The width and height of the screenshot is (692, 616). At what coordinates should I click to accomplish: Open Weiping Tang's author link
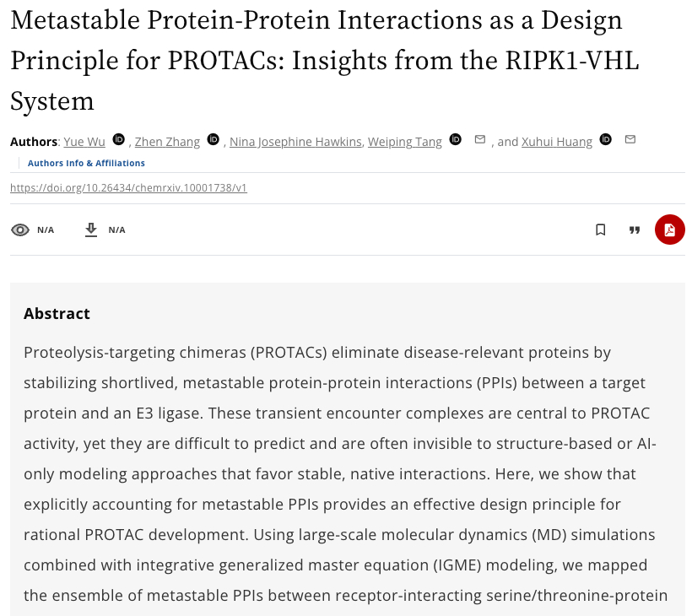(x=405, y=142)
